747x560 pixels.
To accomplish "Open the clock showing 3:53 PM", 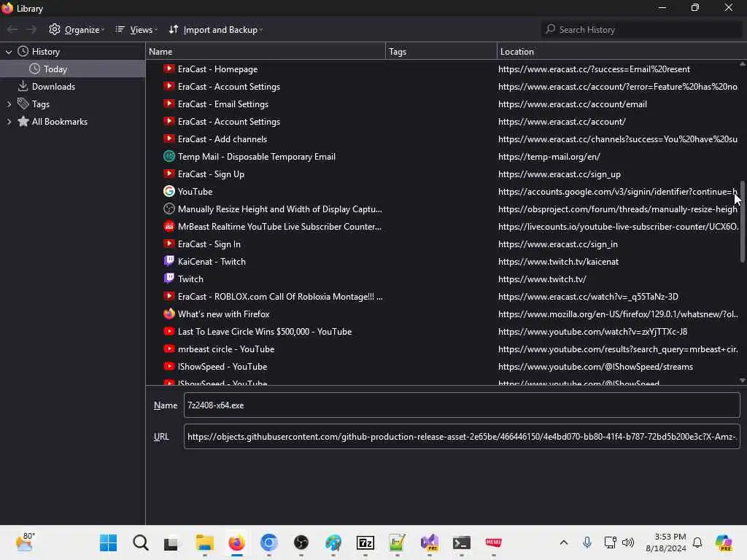I will [666, 542].
